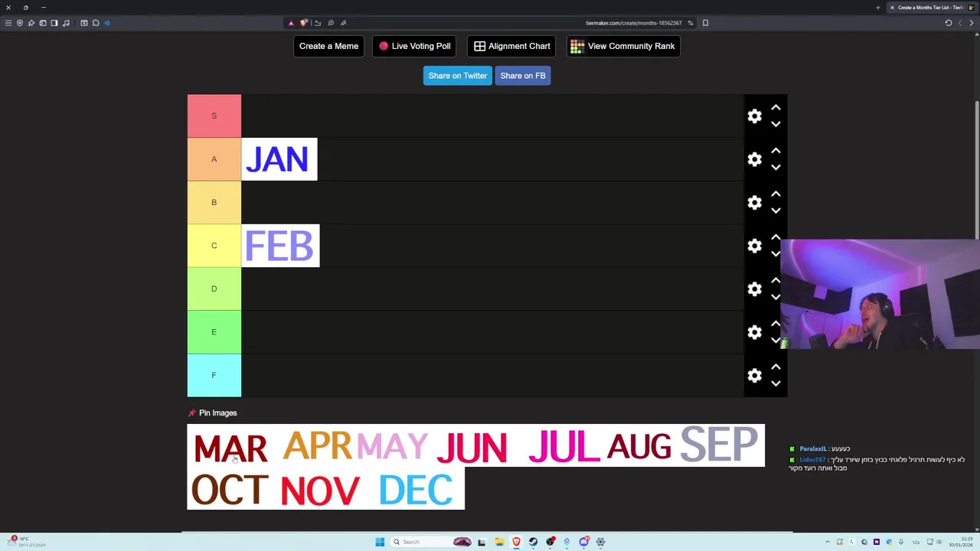This screenshot has width=980, height=551.
Task: Move F tier row down
Action: [x=776, y=383]
